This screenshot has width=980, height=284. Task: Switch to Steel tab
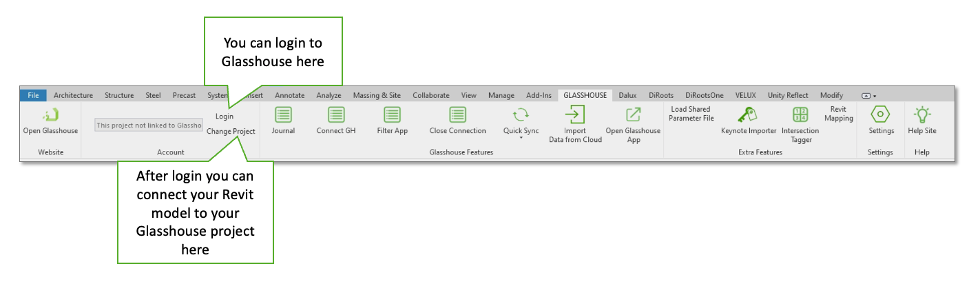[x=153, y=95]
